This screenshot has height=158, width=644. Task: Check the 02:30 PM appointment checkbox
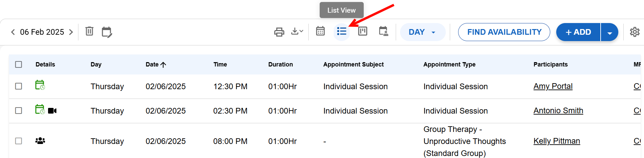[x=19, y=111]
